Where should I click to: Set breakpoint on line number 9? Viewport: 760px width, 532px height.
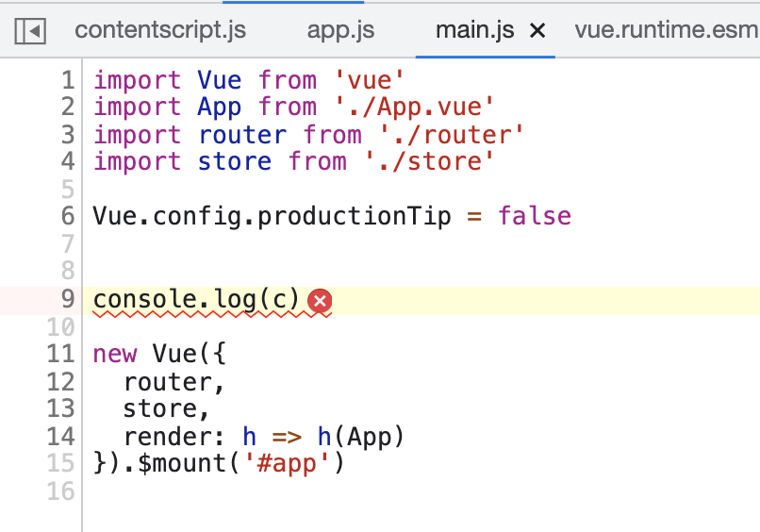click(x=68, y=299)
